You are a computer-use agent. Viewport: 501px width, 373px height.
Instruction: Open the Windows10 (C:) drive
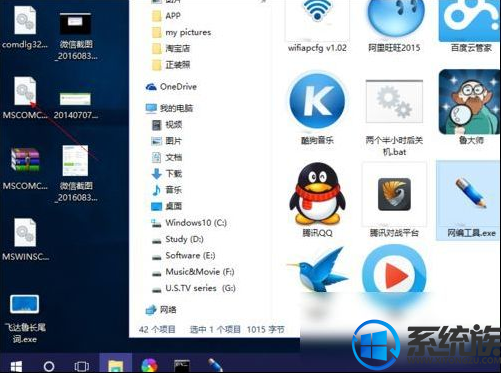coord(189,222)
